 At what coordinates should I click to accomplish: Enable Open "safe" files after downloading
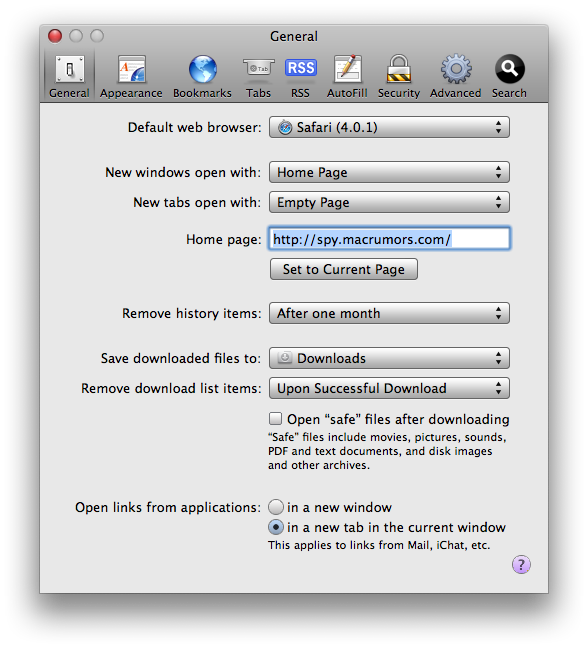pyautogui.click(x=276, y=419)
